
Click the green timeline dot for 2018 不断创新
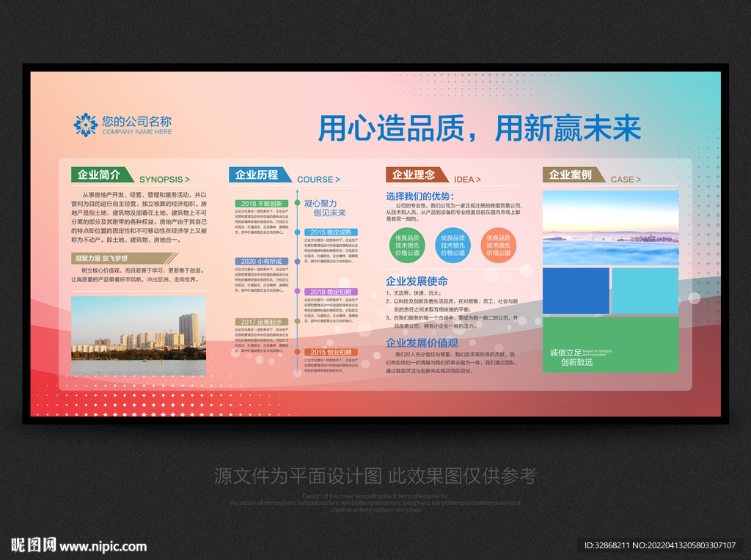click(296, 204)
